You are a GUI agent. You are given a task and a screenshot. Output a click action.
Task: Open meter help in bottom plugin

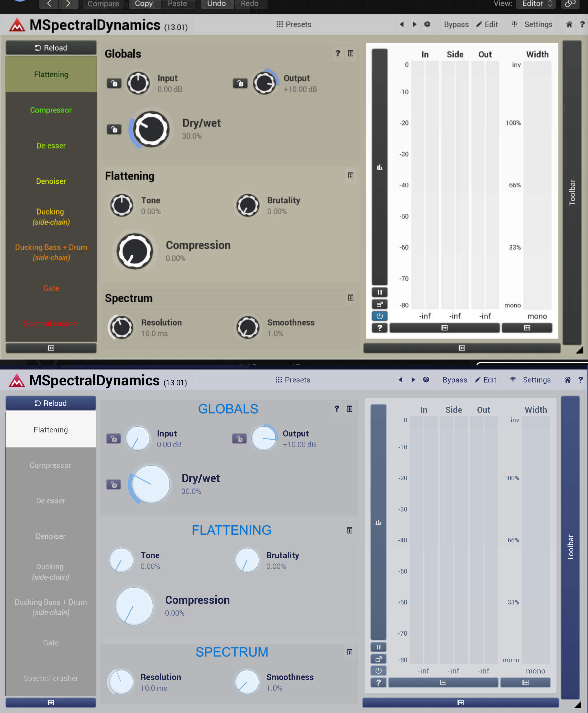[378, 682]
